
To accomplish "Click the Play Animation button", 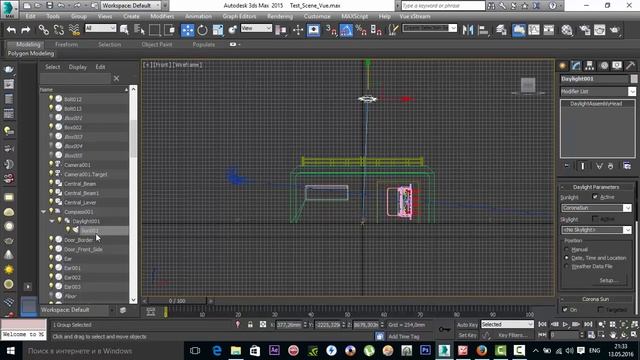I will 565,324.
